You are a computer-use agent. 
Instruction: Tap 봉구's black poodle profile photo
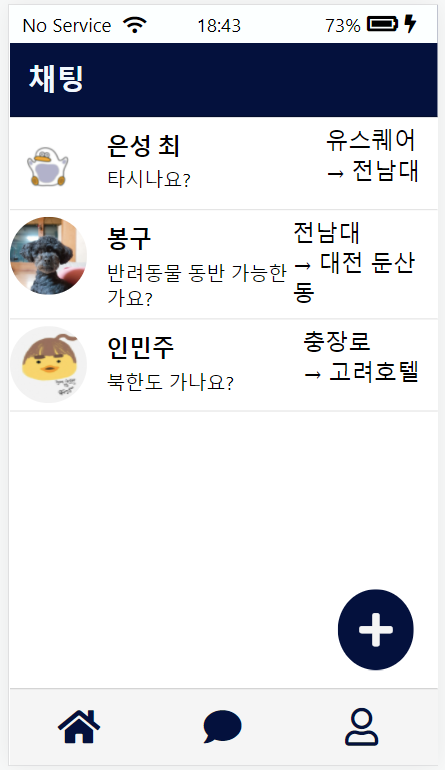(48, 256)
